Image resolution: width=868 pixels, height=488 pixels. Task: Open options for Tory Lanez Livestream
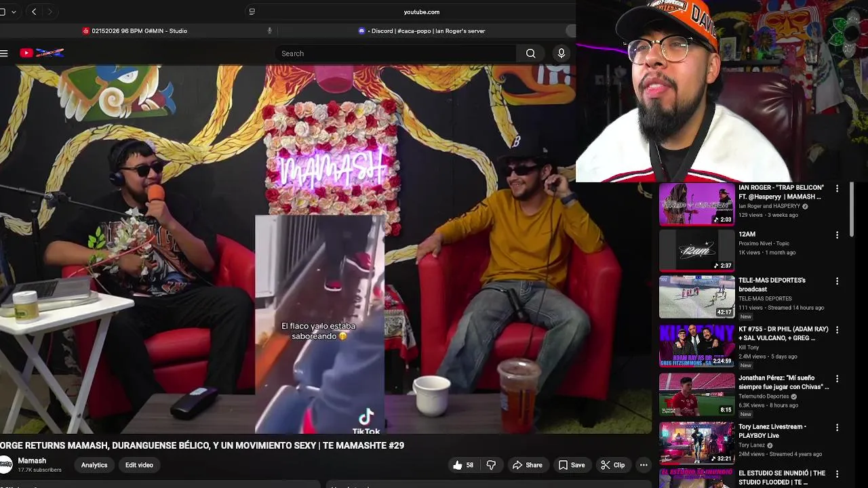[837, 428]
